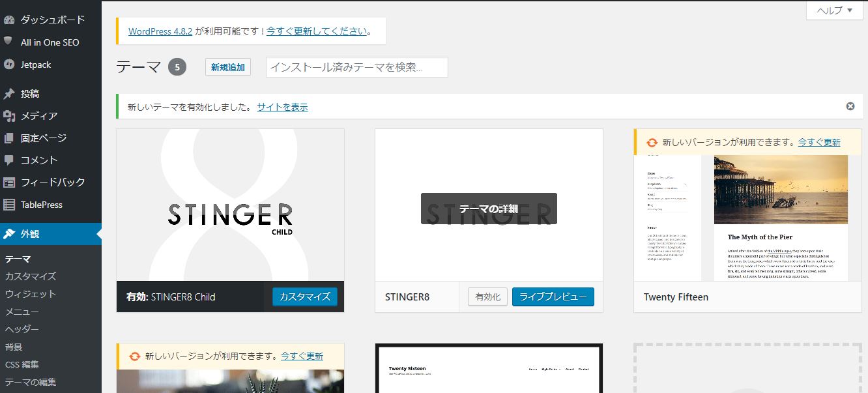Open CSS 編集 submenu item
The image size is (868, 393).
click(22, 364)
